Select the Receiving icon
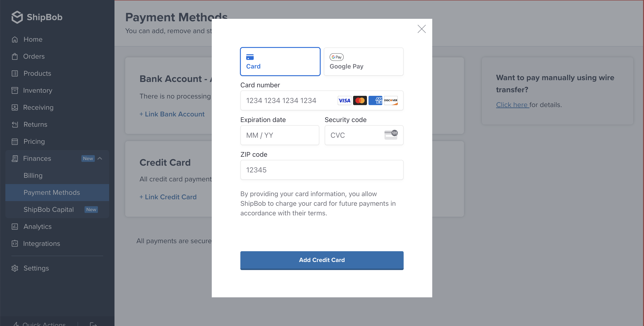The height and width of the screenshot is (326, 644). pos(15,107)
